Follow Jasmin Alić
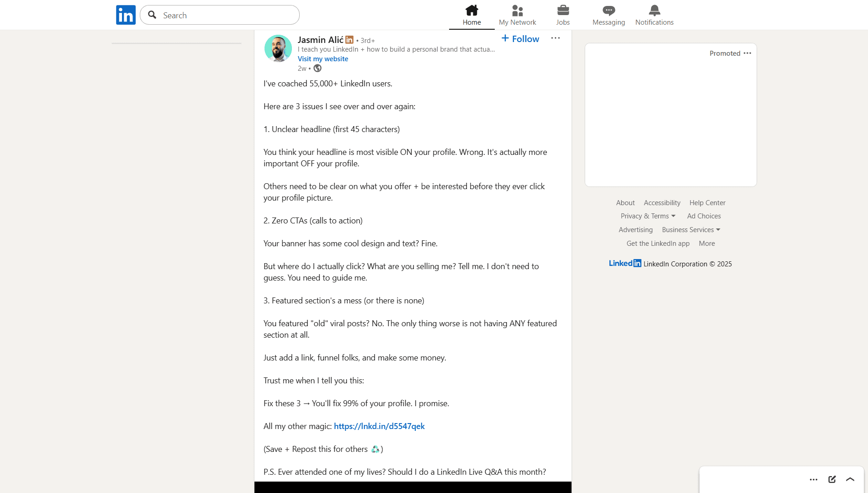This screenshot has height=493, width=868. (x=519, y=38)
